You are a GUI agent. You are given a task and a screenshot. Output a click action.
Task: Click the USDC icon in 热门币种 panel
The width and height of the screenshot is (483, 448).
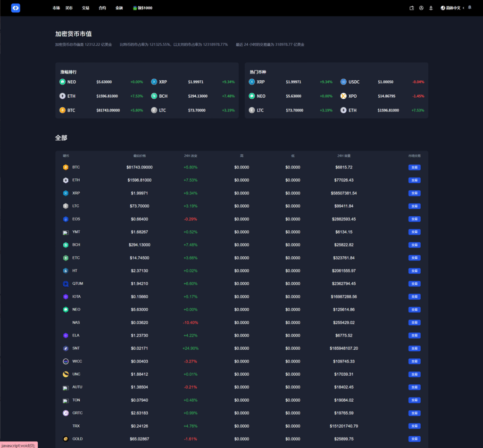click(x=343, y=82)
